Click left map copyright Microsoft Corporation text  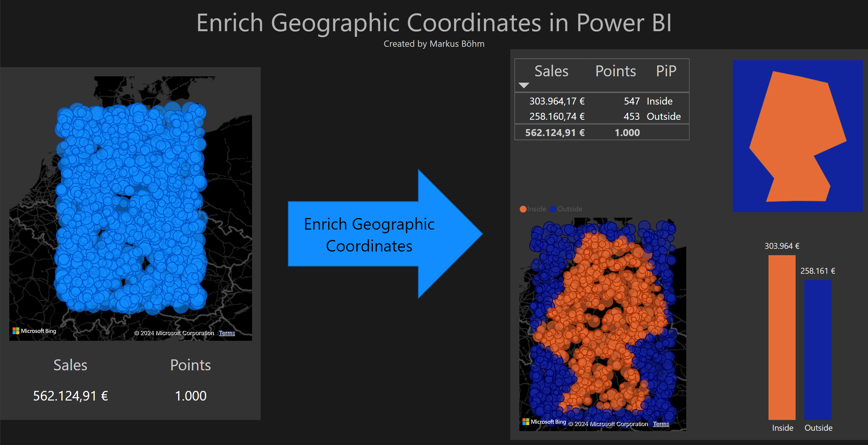point(174,333)
